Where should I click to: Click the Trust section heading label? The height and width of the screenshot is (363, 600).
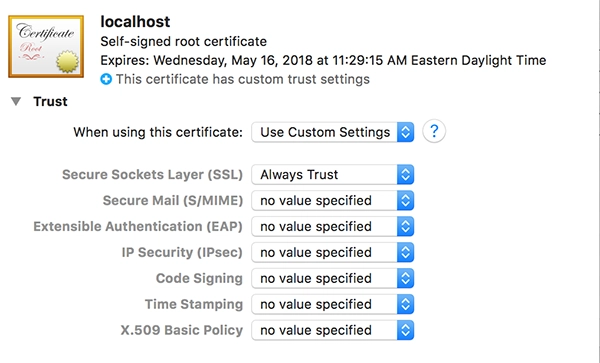pyautogui.click(x=50, y=101)
